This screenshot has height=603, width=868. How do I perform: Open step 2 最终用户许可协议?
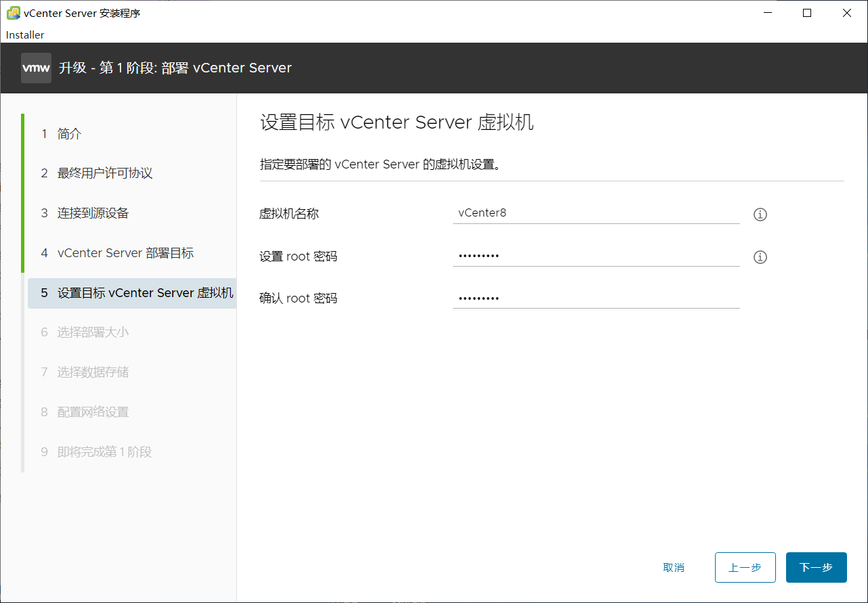pos(105,173)
